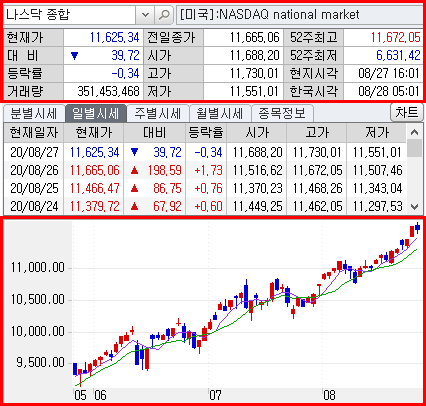Switch to the 월별시세 tab
Viewport: 426px width, 406px height.
(220, 114)
